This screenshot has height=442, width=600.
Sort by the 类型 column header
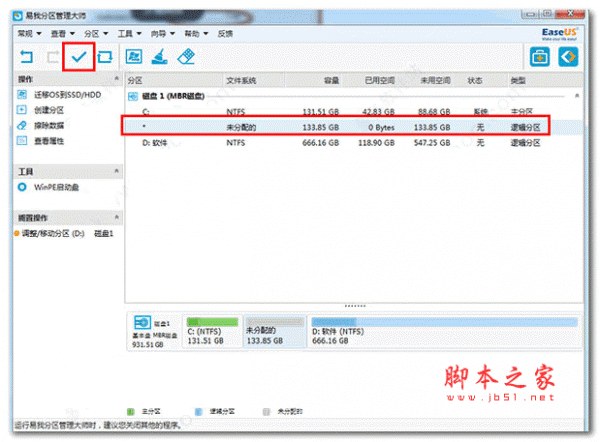(546, 80)
